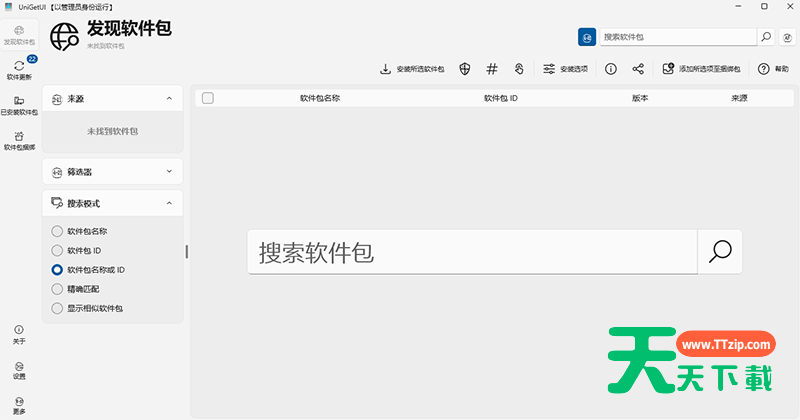Select the Package ID (软件包 ID) radio

[x=57, y=251]
